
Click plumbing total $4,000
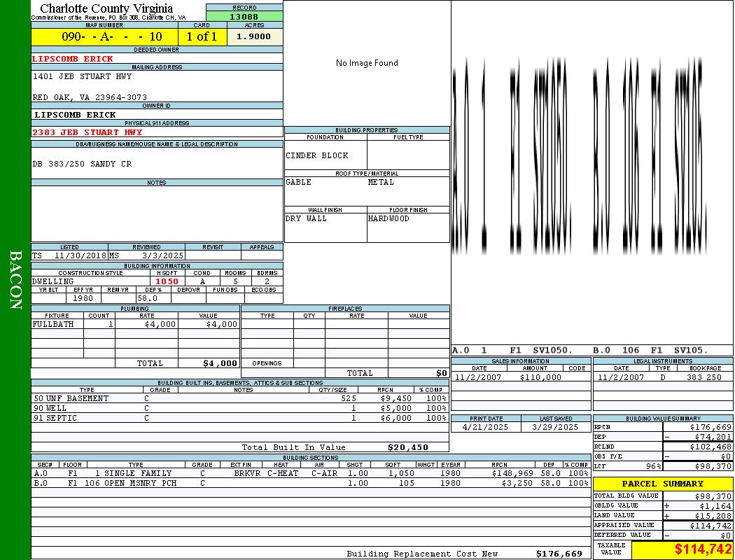(220, 363)
